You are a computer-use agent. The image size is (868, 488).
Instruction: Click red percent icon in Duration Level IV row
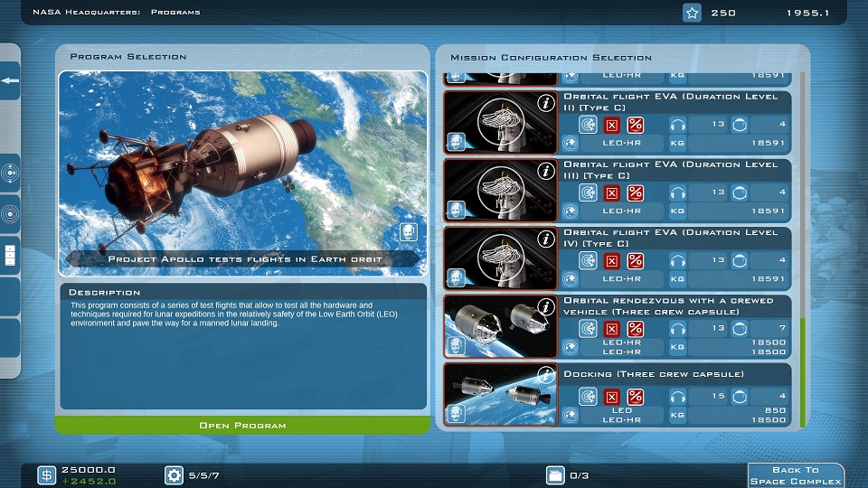point(636,260)
